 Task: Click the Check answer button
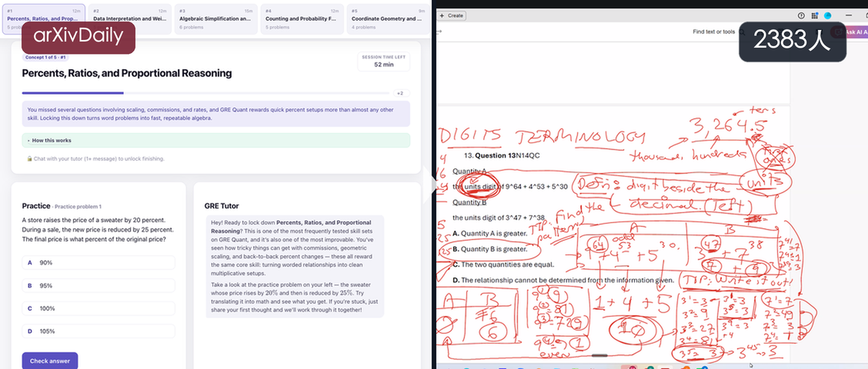click(x=50, y=361)
